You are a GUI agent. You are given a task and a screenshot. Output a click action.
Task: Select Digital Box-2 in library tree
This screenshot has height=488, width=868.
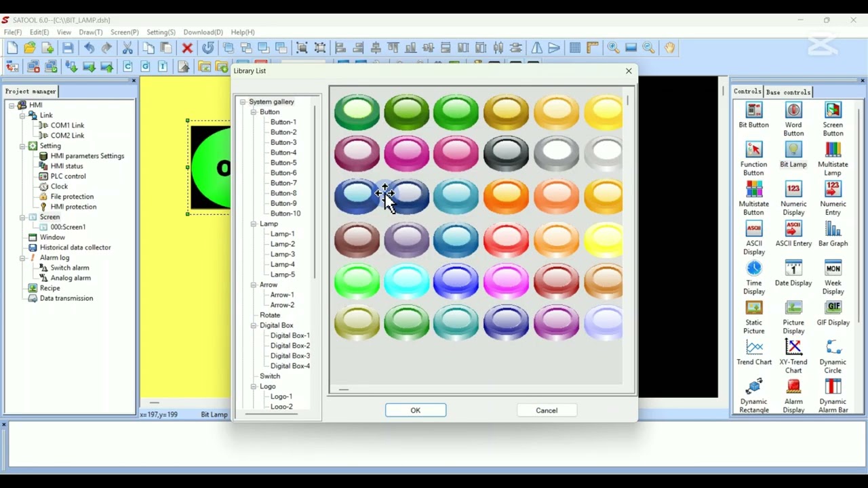[290, 346]
